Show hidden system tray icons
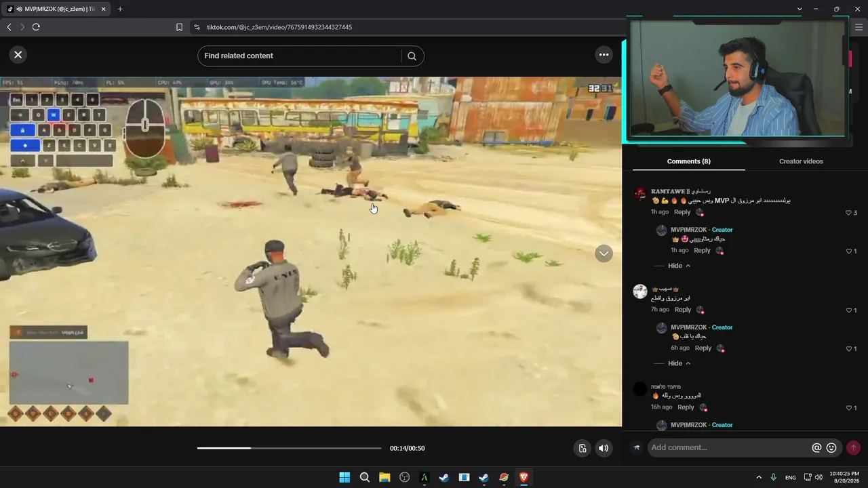The height and width of the screenshot is (488, 868). pyautogui.click(x=759, y=477)
